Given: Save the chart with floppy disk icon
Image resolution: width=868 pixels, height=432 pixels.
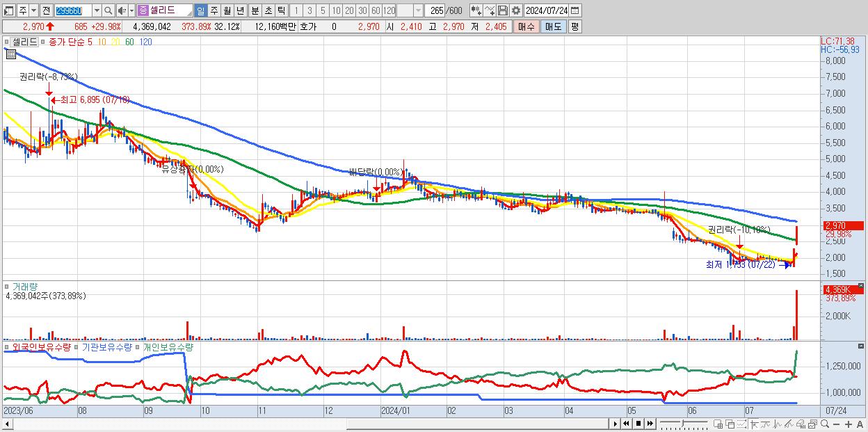Looking at the screenshot, I should [x=503, y=10].
